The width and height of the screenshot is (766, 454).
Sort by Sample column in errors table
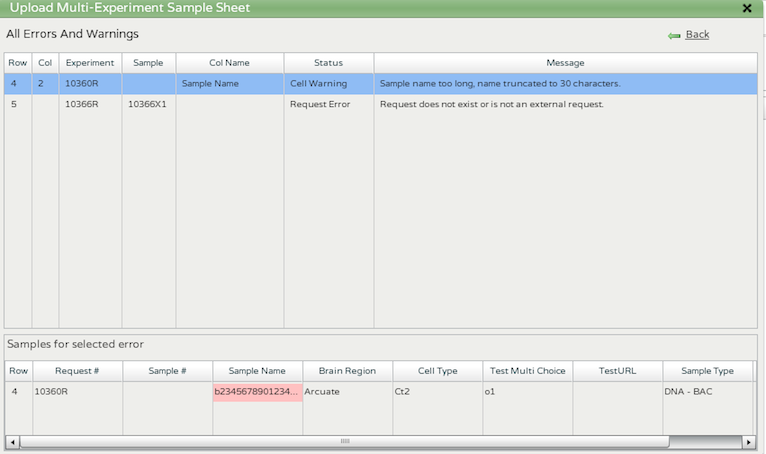click(x=149, y=63)
